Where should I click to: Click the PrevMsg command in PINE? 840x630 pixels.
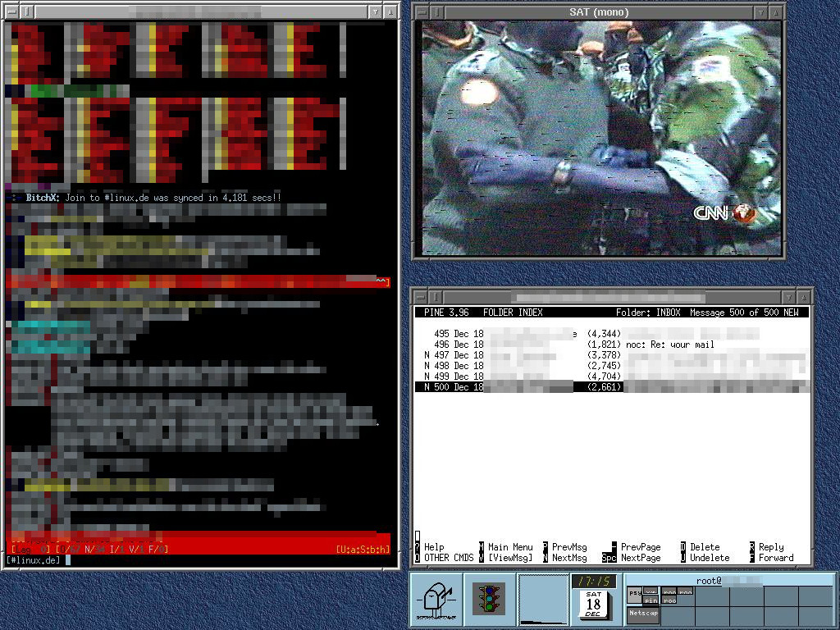[569, 547]
